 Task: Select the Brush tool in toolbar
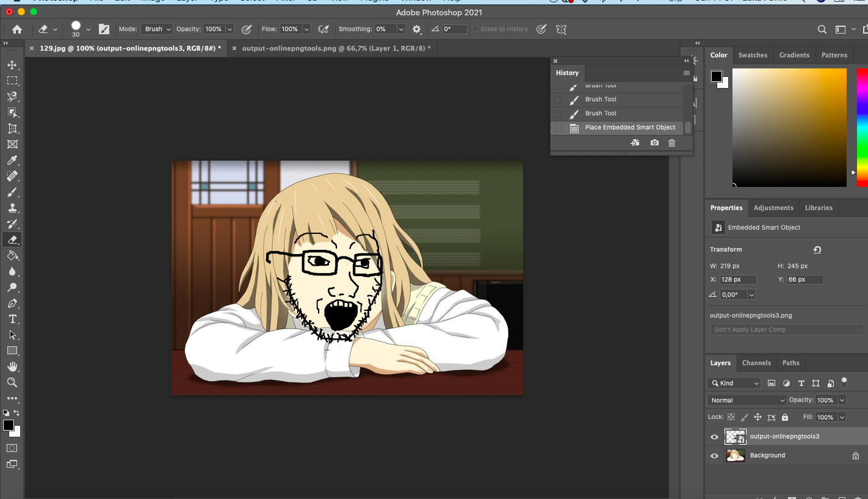tap(12, 192)
